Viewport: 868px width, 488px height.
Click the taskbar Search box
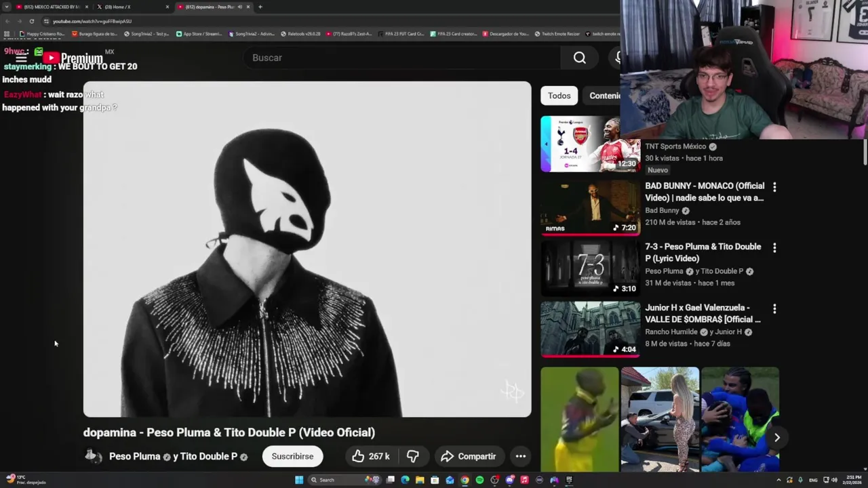(344, 480)
